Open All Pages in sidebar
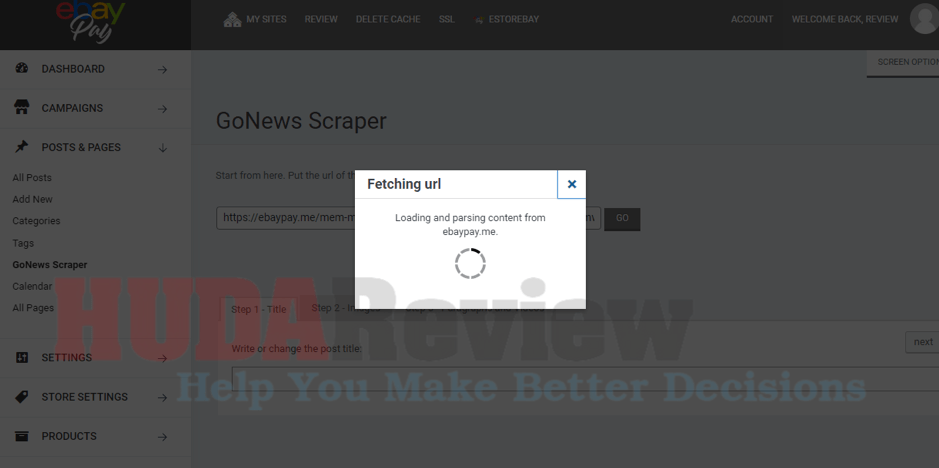The width and height of the screenshot is (939, 468). [33, 308]
